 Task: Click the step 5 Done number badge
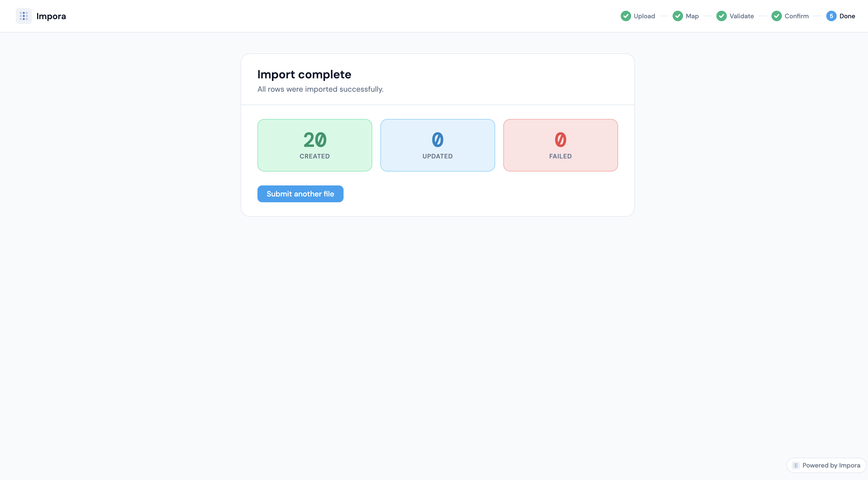coord(831,16)
